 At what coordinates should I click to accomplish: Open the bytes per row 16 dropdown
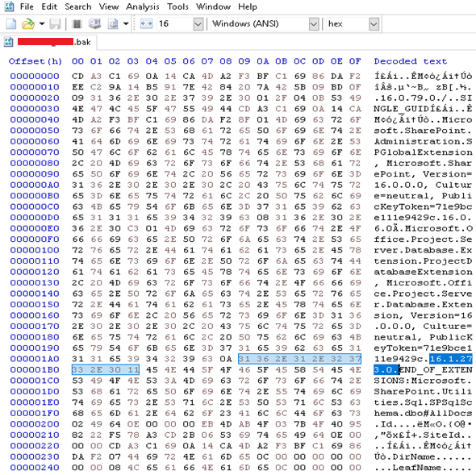(x=198, y=24)
